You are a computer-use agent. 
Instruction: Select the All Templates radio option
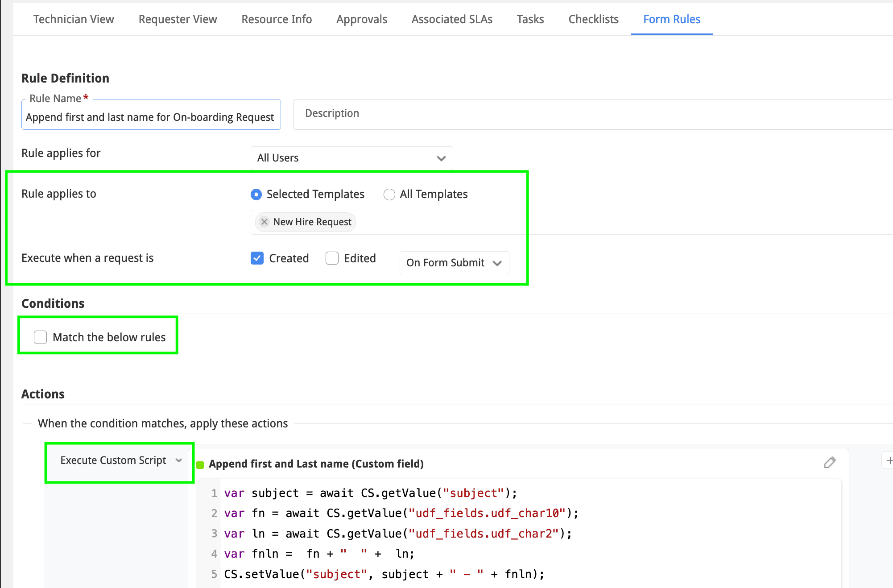click(389, 195)
